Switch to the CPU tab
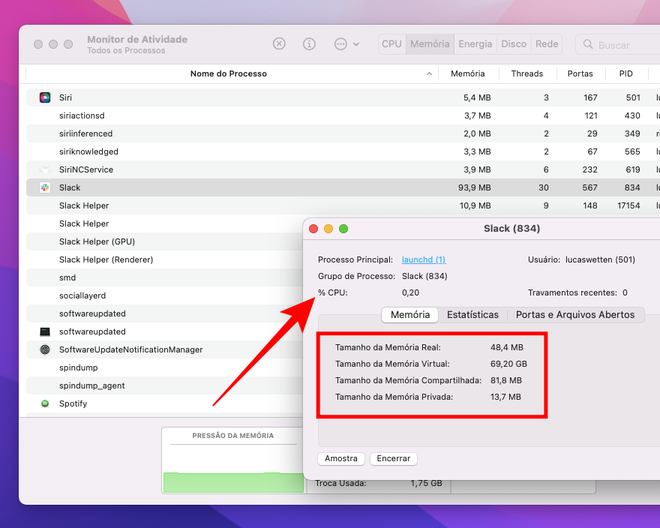 [392, 44]
